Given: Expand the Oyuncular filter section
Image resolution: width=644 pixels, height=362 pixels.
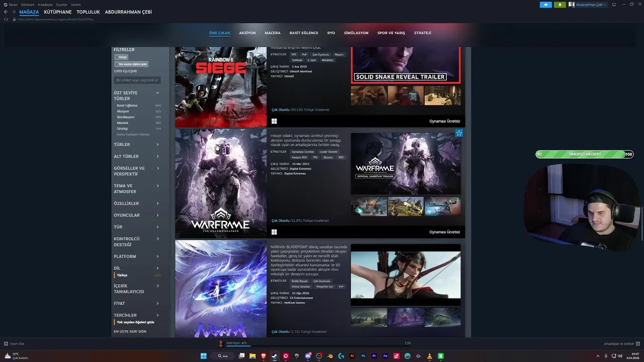Looking at the screenshot, I should click(137, 215).
